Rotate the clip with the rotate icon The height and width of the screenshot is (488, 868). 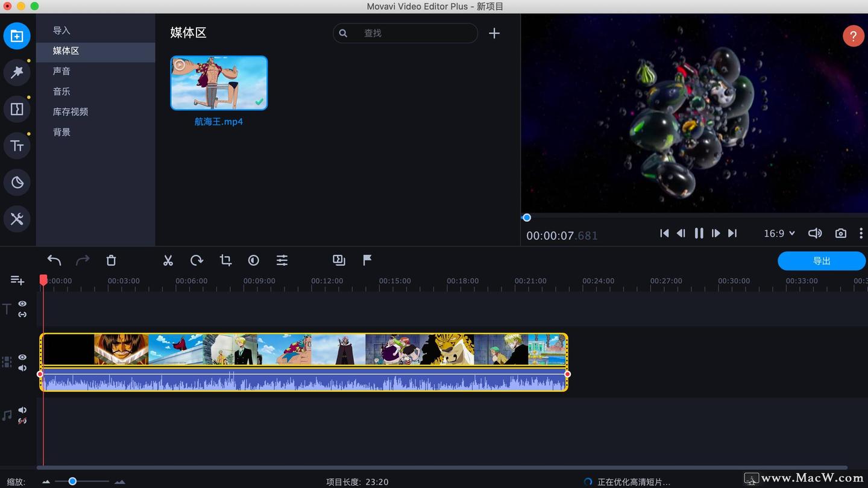click(x=197, y=260)
